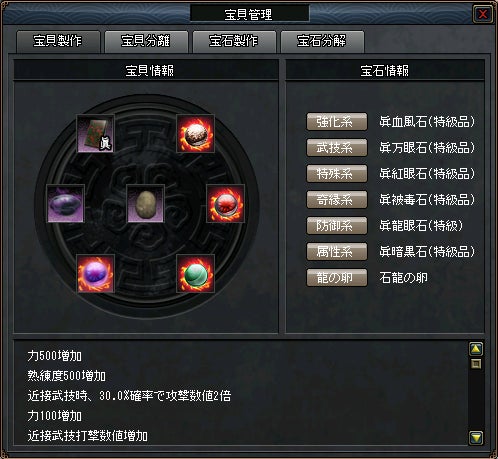Click the green flaming orb gem
Screen dimensions: 498x459
195,274
